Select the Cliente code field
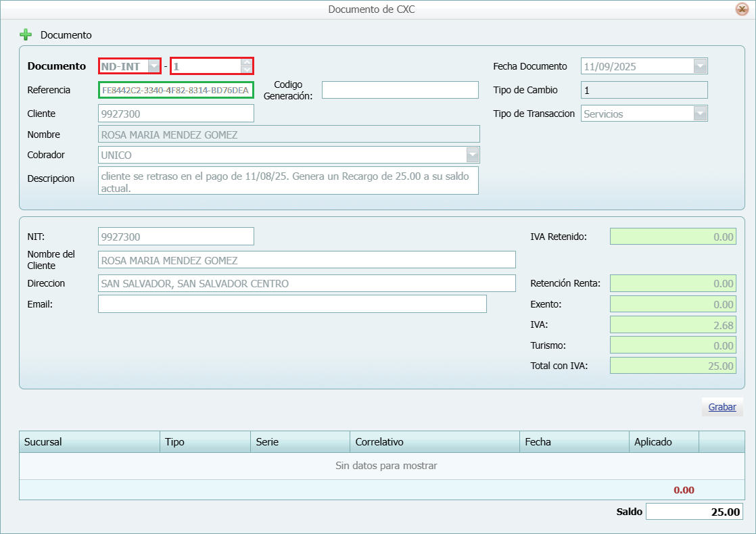This screenshot has width=756, height=534. coord(176,114)
